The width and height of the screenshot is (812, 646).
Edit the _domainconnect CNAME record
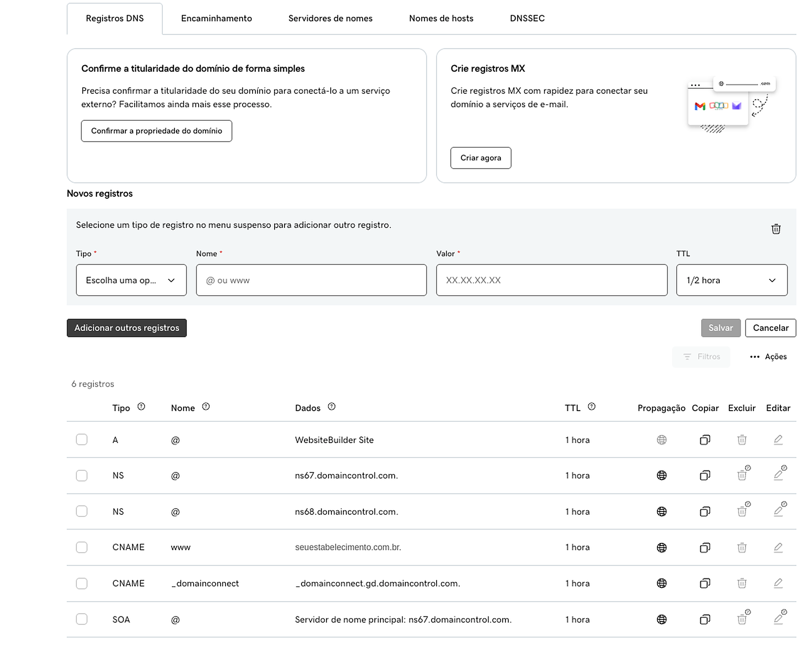tap(778, 583)
